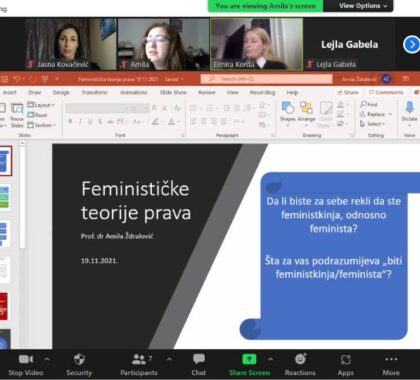This screenshot has height=380, width=420.
Task: Switch to the Design ribbon tab
Action: pos(61,92)
